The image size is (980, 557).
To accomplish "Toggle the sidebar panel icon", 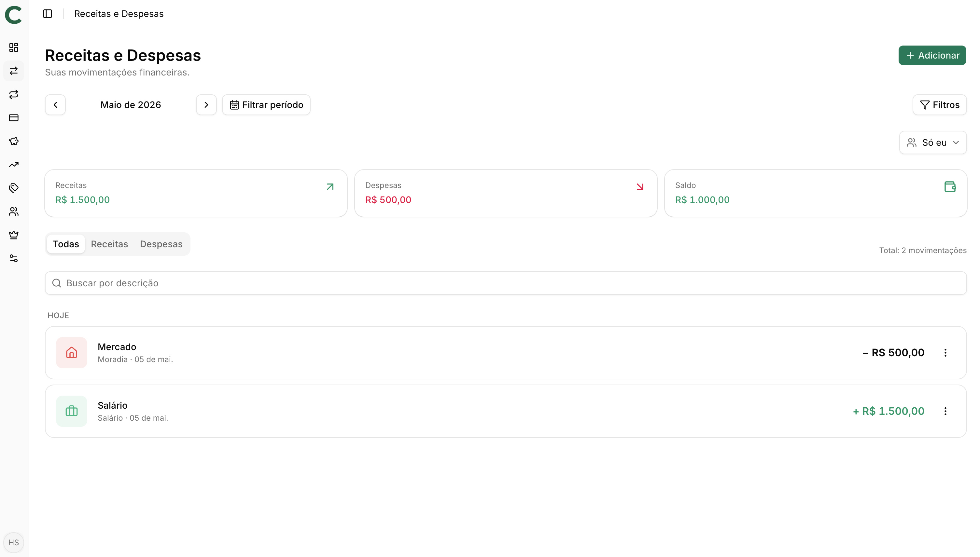I will pyautogui.click(x=48, y=14).
